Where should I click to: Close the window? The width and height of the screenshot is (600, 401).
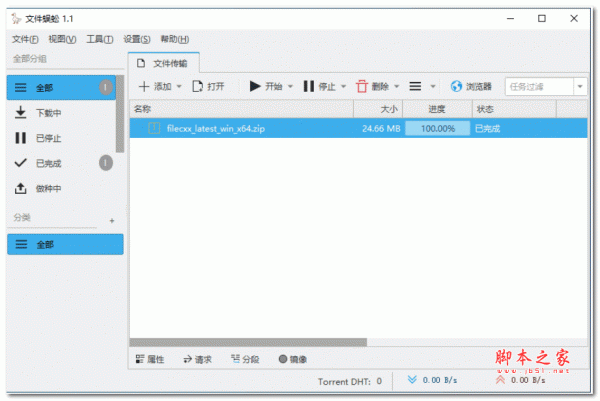click(x=574, y=18)
